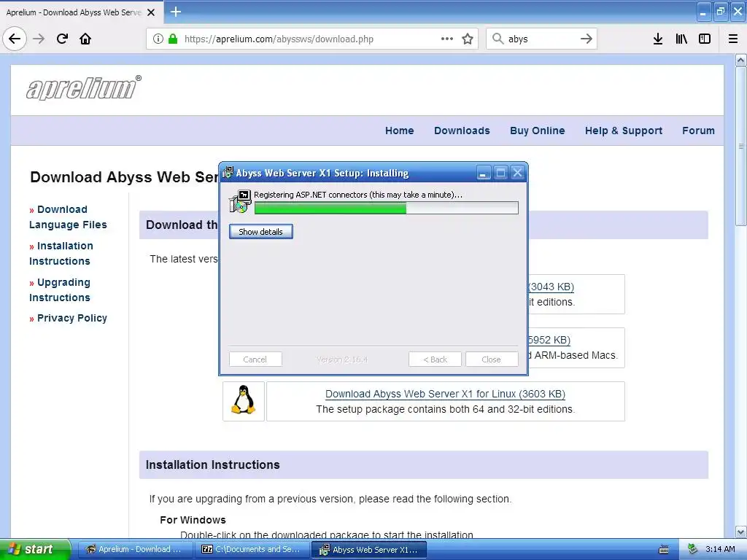Open the page actions three-dot menu
747x560 pixels.
[x=447, y=39]
